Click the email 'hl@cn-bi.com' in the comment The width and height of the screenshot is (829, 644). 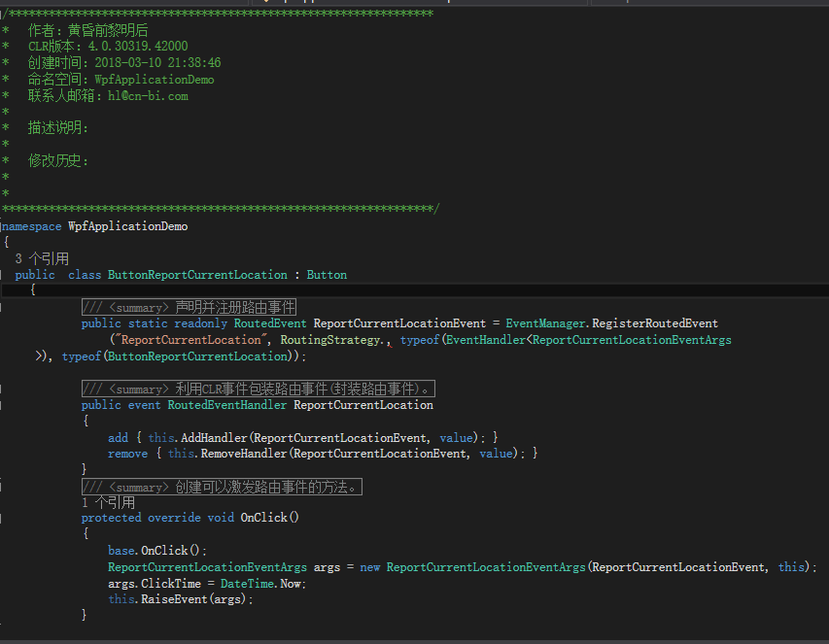148,96
